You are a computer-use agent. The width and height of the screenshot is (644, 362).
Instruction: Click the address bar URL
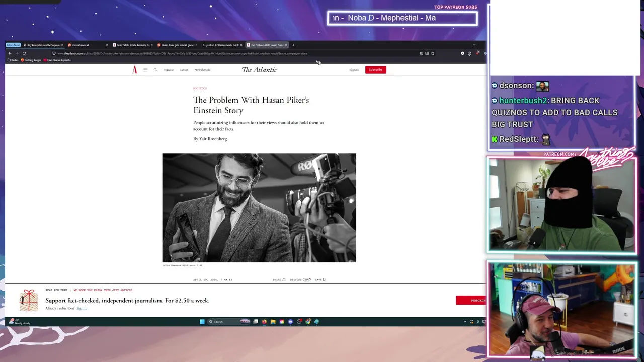pyautogui.click(x=182, y=53)
